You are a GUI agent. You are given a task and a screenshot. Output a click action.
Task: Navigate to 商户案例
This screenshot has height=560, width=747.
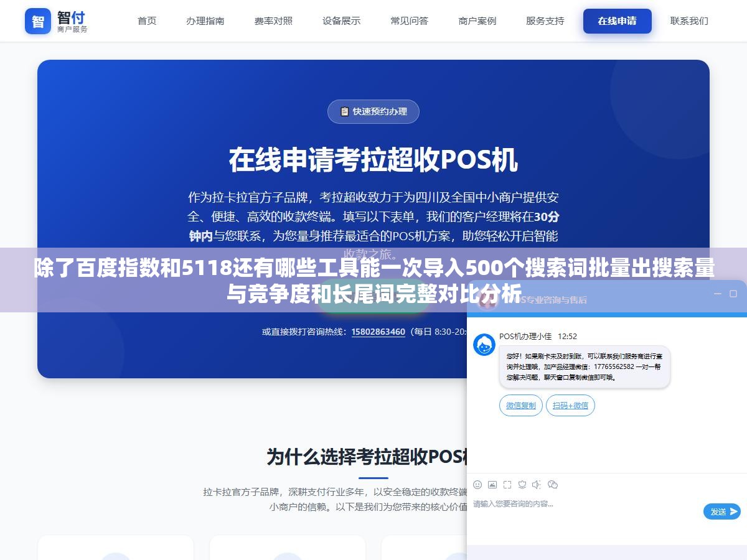[477, 21]
